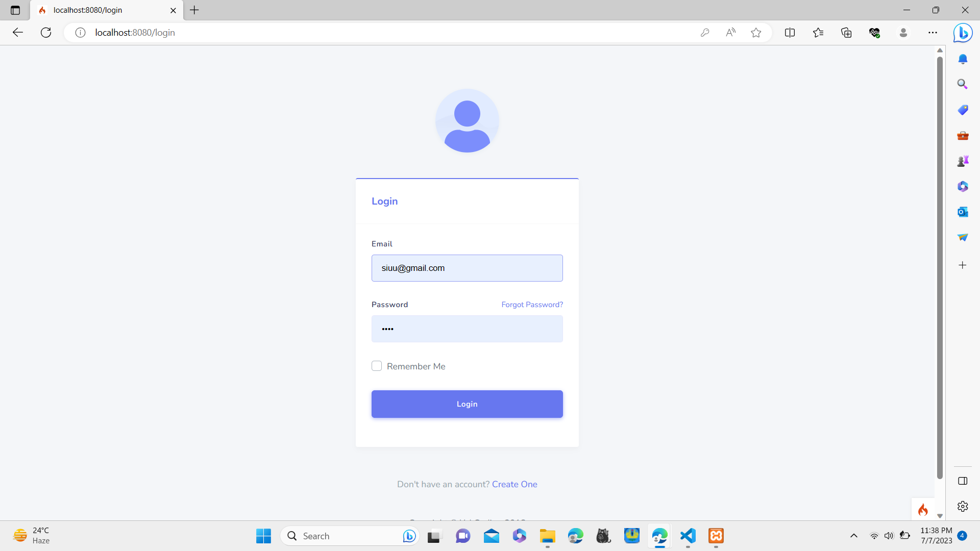Open VS Code from the taskbar
Screen dimensions: 980x551
point(687,536)
